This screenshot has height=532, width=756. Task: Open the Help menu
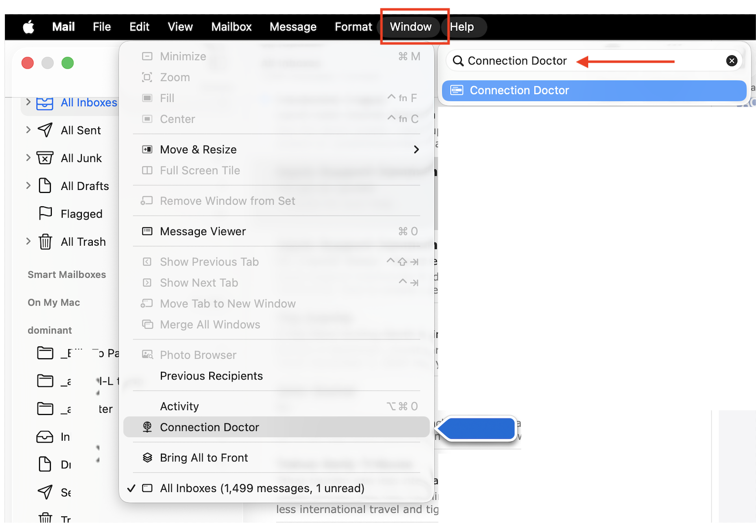tap(462, 27)
